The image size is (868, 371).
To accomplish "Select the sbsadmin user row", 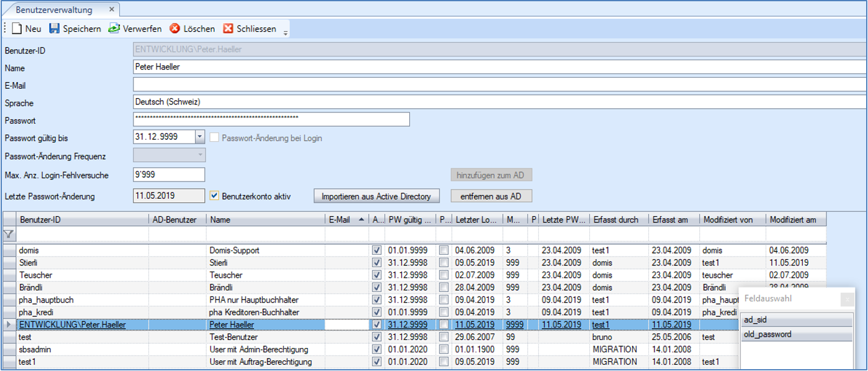I will click(81, 349).
